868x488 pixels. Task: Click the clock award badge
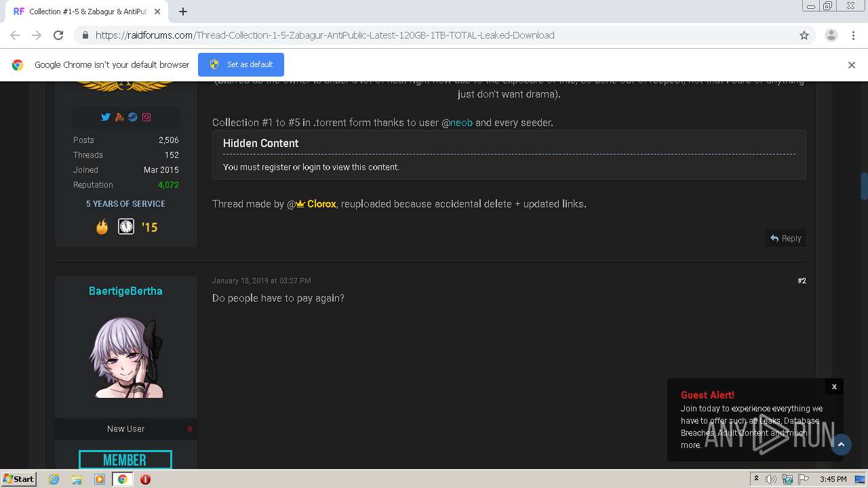click(x=126, y=226)
